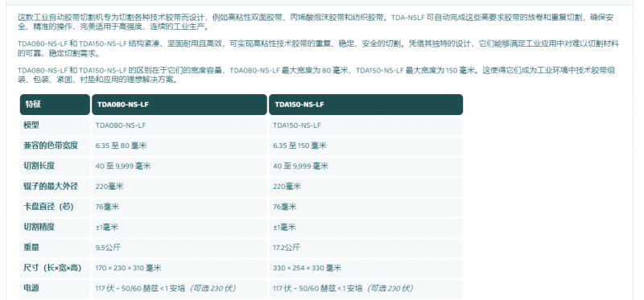Click the 9.5公斤 weight cell
The width and height of the screenshot is (644, 300).
click(179, 248)
